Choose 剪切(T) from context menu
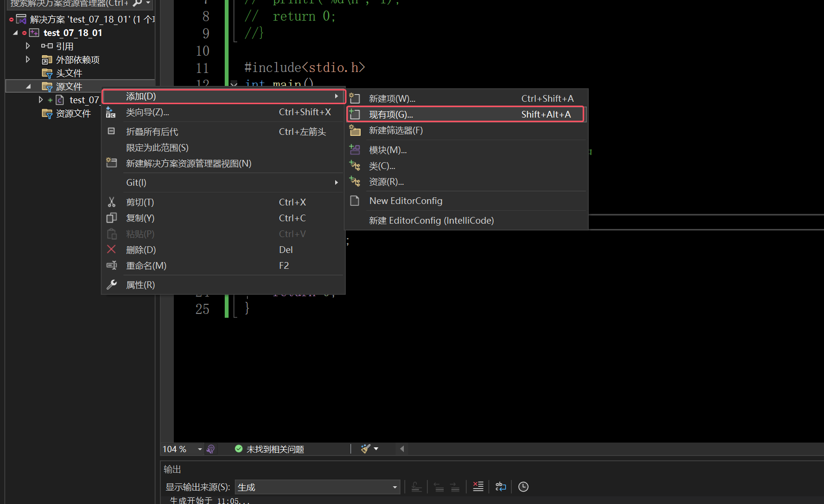 click(x=224, y=202)
